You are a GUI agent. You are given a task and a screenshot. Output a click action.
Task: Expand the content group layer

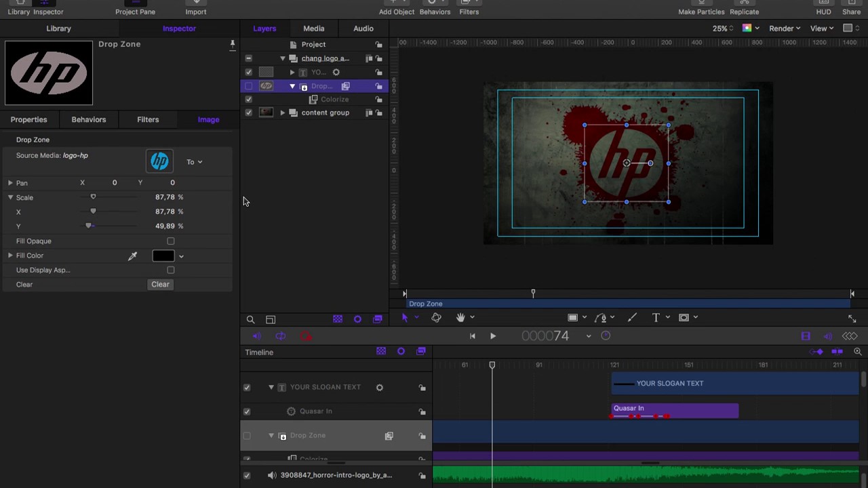(283, 113)
